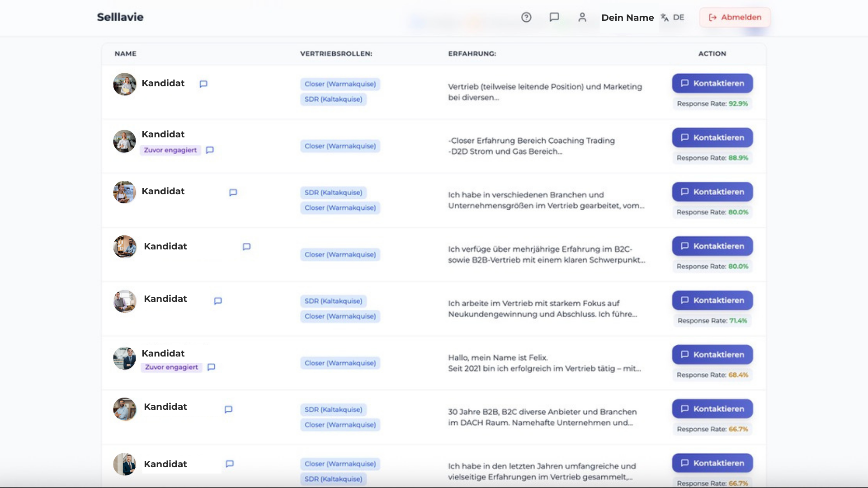Select Zuvor engagiert tag of Felix's row
Image resolution: width=868 pixels, height=488 pixels.
[171, 367]
